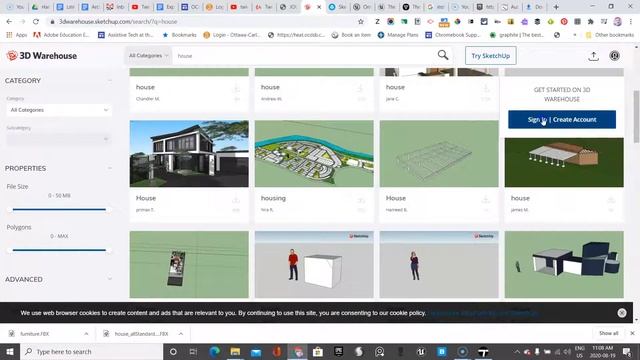Open options for house_allStandard FBX download
The image size is (640, 360).
180,333
